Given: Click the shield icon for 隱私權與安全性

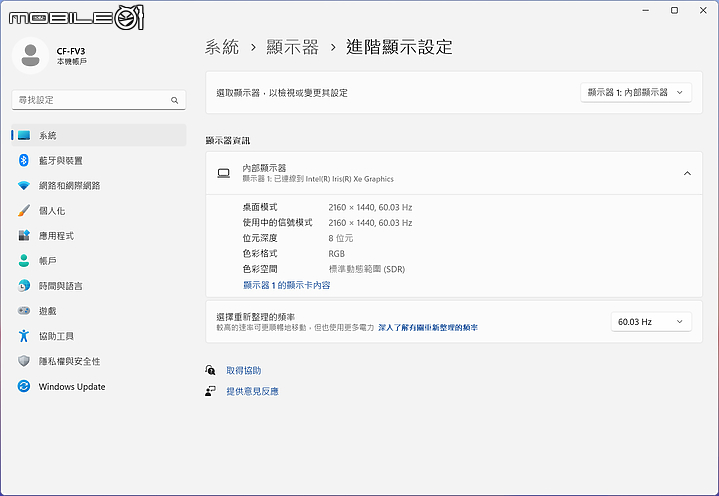Looking at the screenshot, I should (x=24, y=361).
